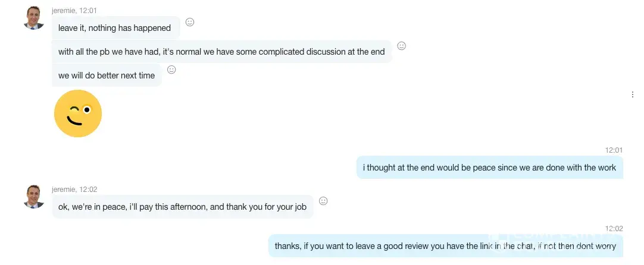644x265 pixels.
Task: Click jeremie's avatar next to 12:01 messages
Action: 34,18
